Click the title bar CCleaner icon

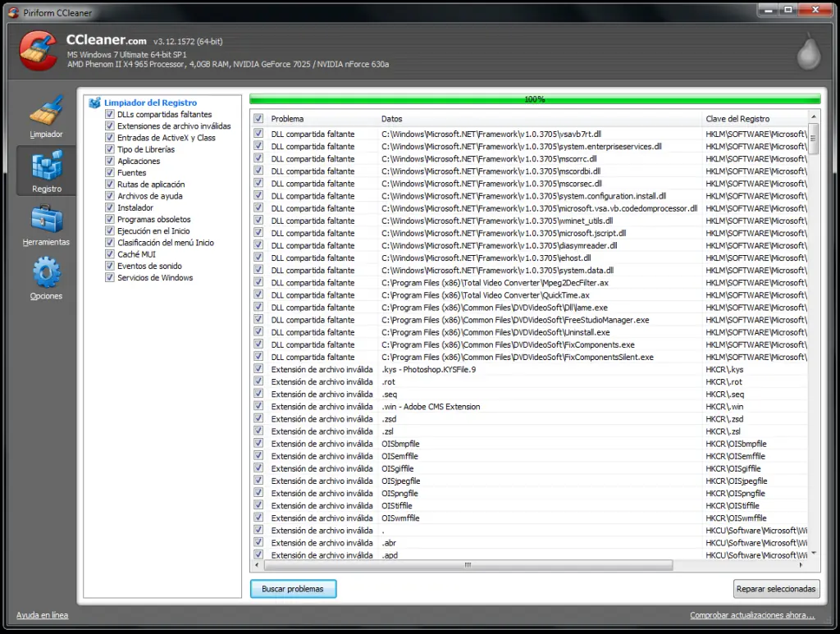[14, 12]
